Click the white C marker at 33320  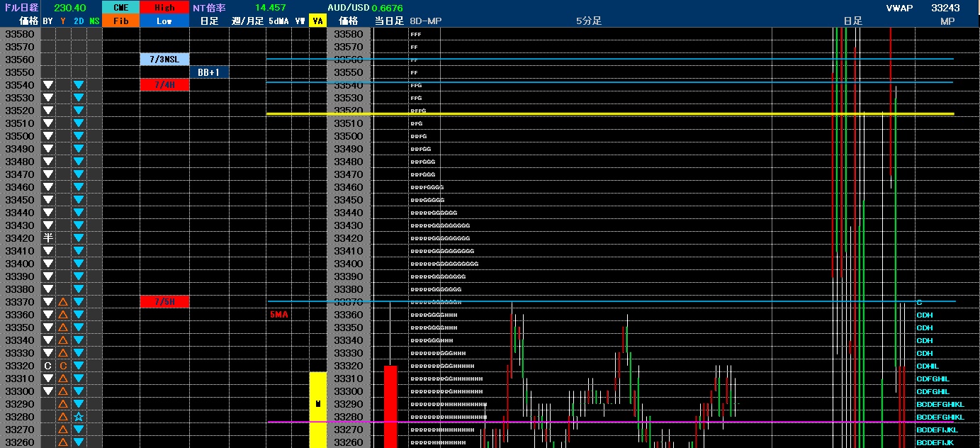pos(48,366)
